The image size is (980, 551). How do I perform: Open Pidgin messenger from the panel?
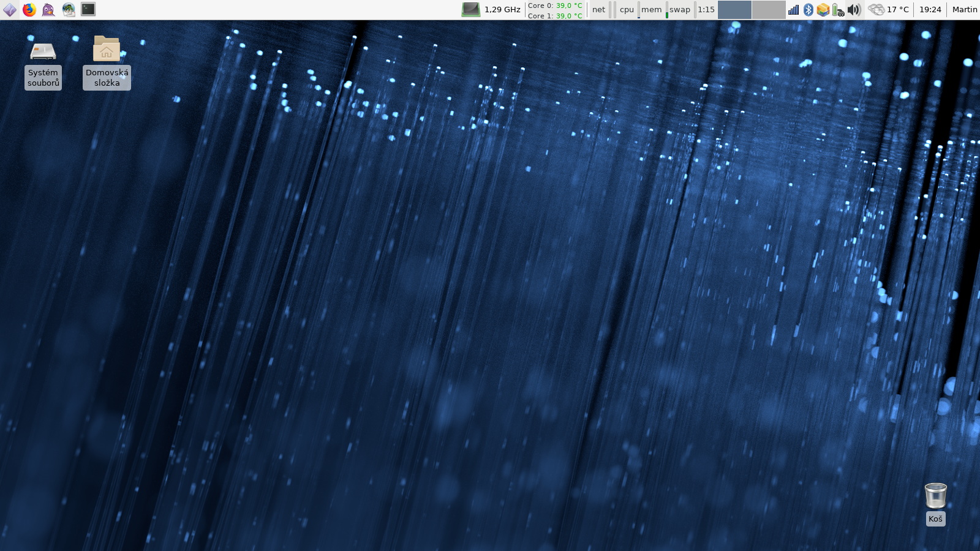click(48, 9)
